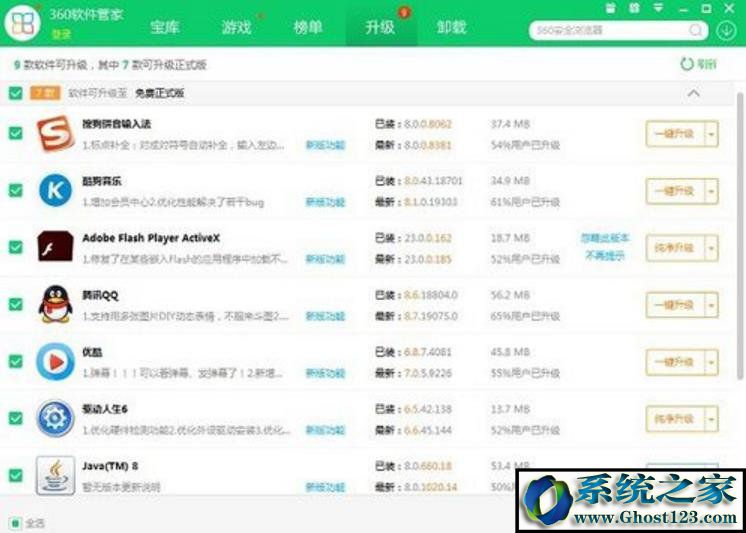Toggle the checkbox for 驱动人生6

tap(16, 418)
